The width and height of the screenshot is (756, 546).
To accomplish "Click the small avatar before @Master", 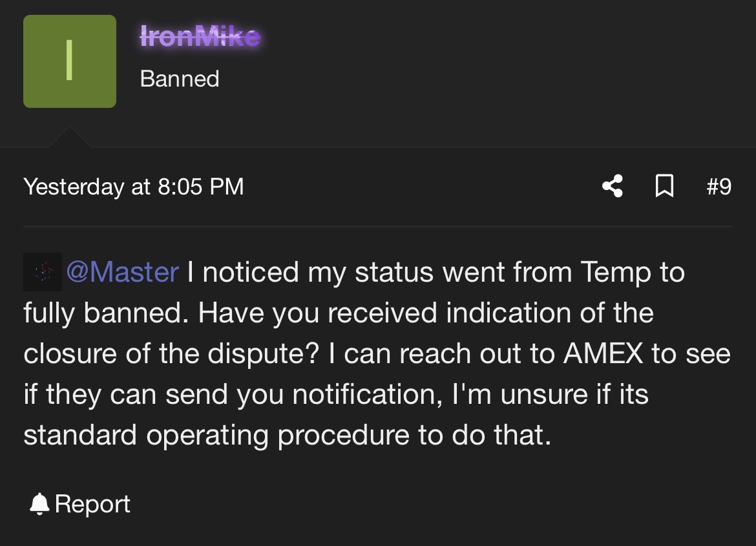I will click(43, 272).
